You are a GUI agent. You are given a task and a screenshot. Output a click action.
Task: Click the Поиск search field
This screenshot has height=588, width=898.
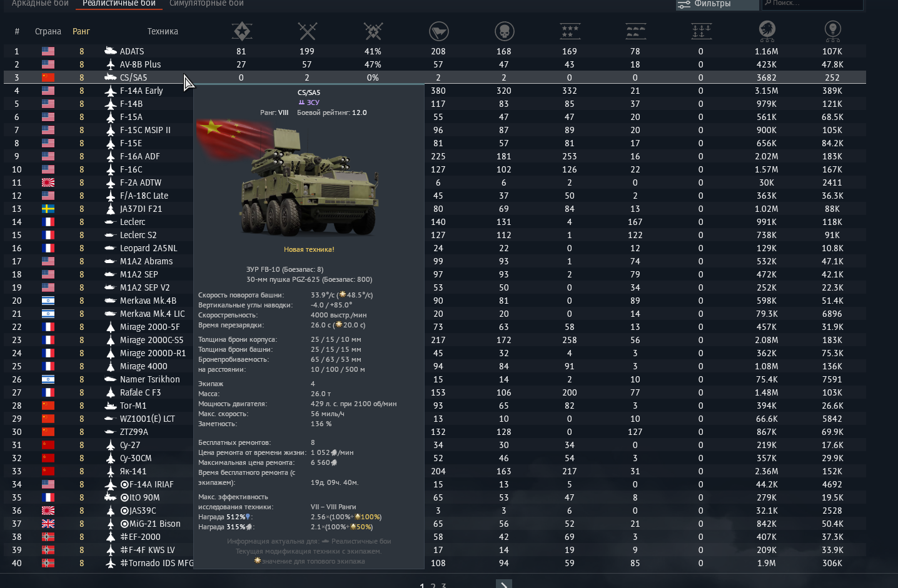pyautogui.click(x=812, y=4)
